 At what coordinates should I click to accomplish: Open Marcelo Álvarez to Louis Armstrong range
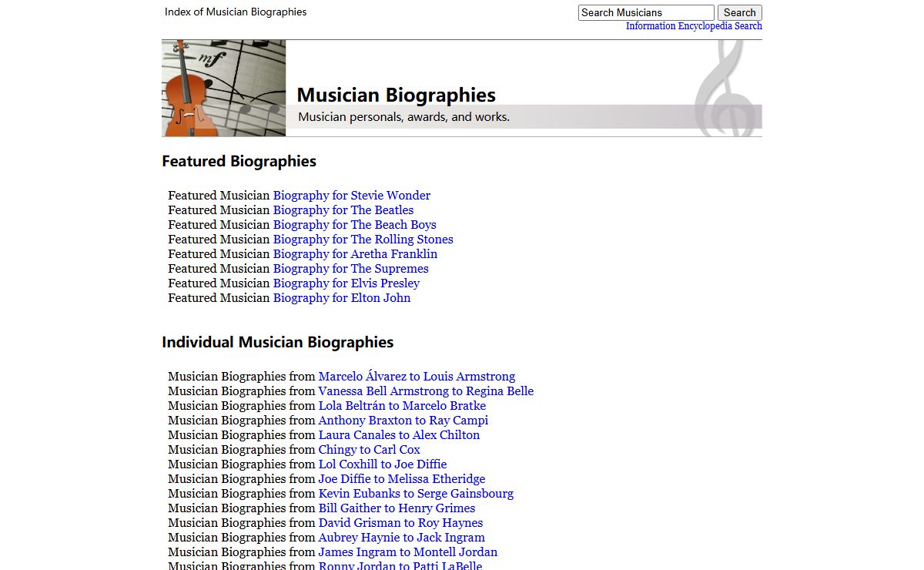point(417,377)
